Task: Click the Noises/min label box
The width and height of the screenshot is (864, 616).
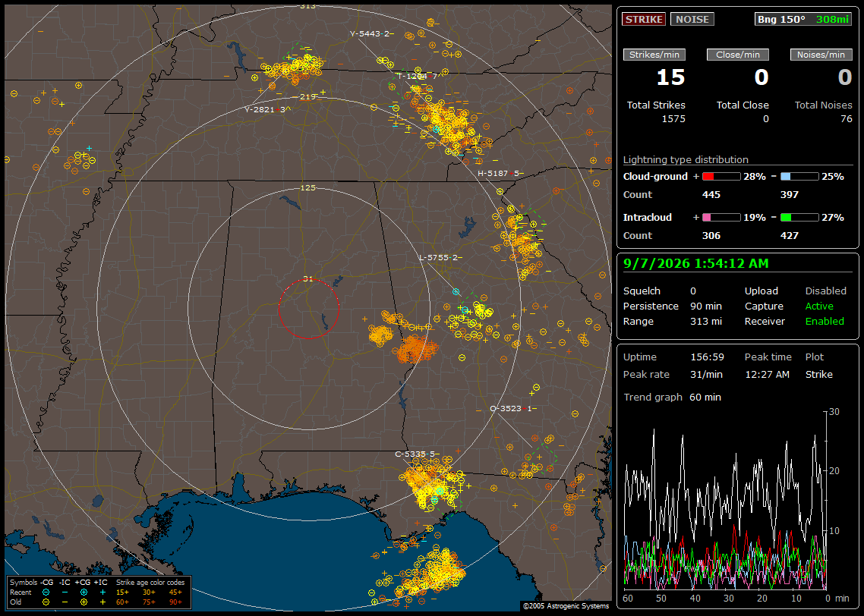Action: click(821, 55)
